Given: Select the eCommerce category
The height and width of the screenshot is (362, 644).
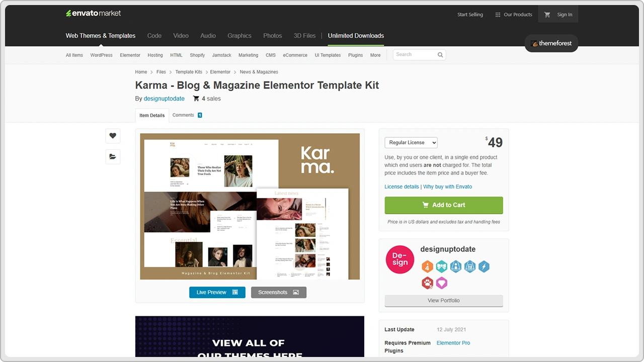Looking at the screenshot, I should [x=295, y=55].
